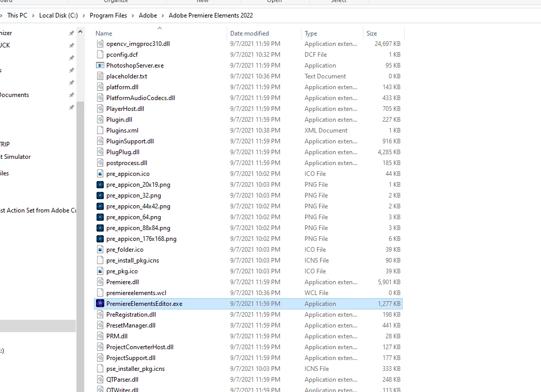This screenshot has height=392, width=541.
Task: Click the QTParser.dll file icon
Action: 100,379
